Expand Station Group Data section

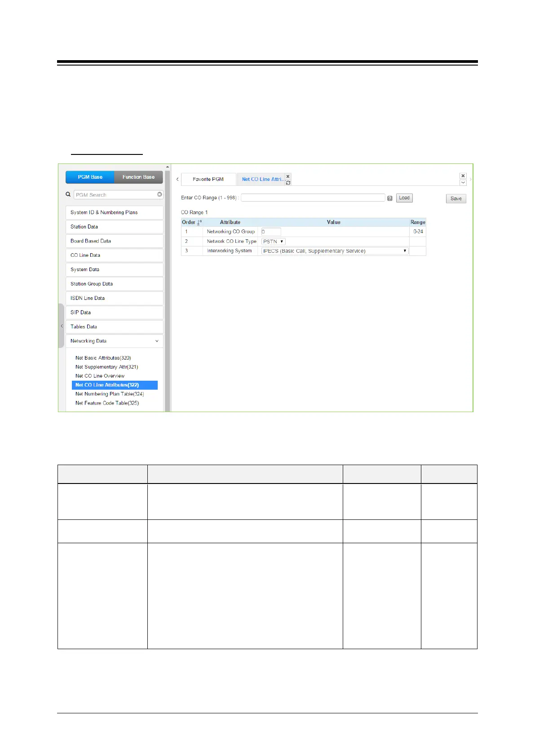114,284
